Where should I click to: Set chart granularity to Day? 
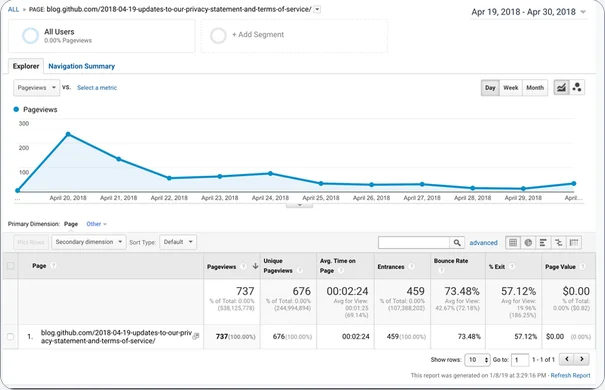tap(490, 88)
